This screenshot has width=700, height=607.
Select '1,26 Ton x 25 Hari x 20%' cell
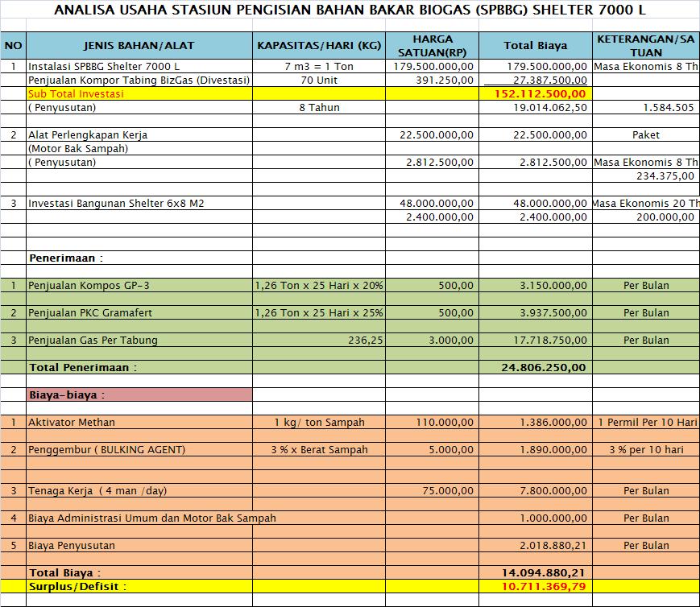tap(319, 286)
